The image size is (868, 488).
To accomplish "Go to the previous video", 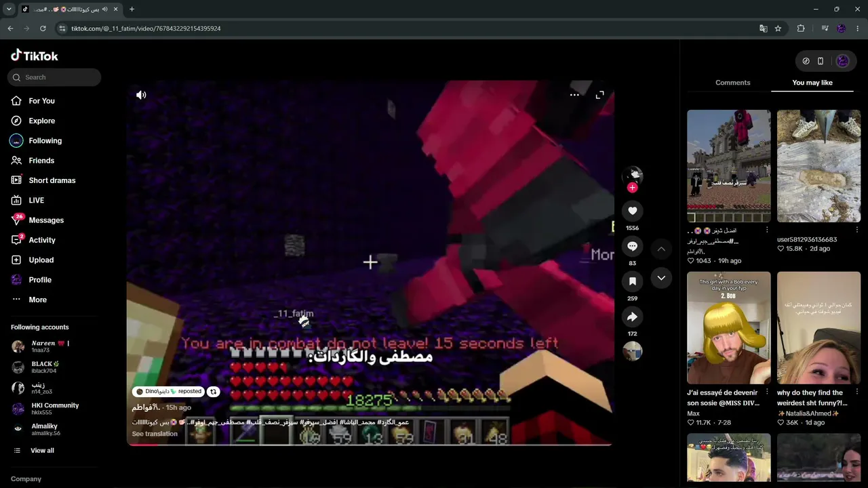I will point(661,249).
